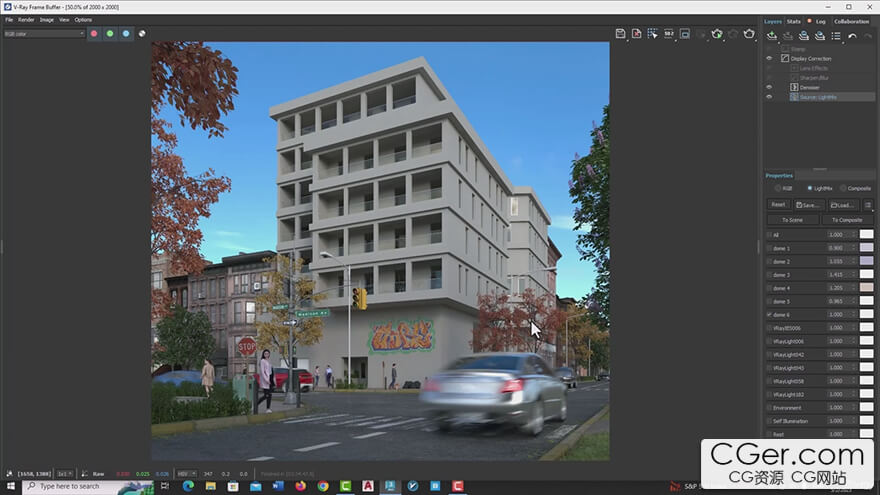The image size is (880, 495).
Task: Start interactive render teapot with arrows icon
Action: pyautogui.click(x=717, y=34)
